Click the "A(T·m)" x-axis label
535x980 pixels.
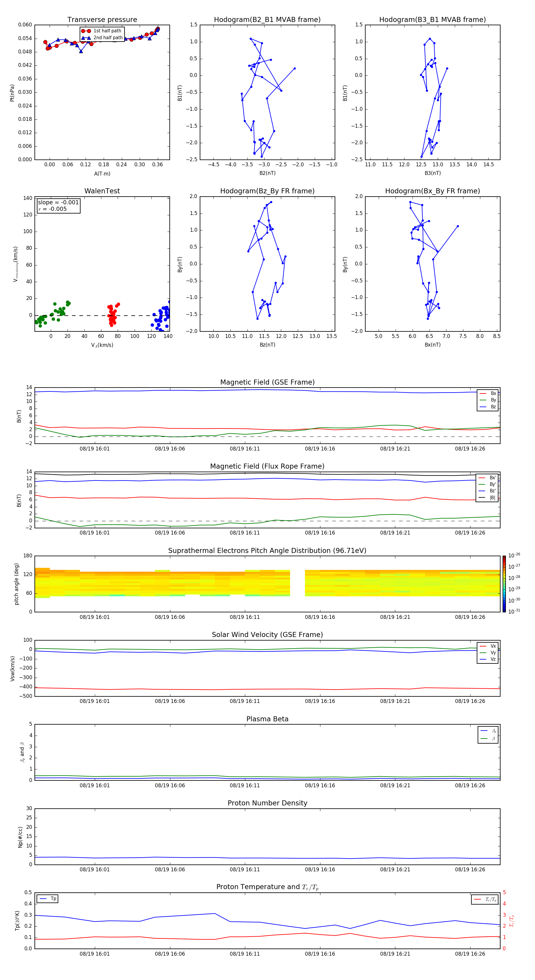102,174
